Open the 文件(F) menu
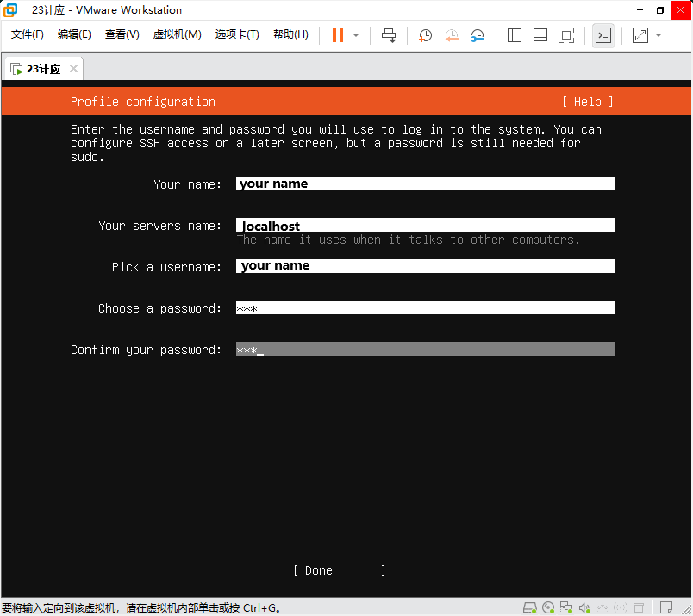Image resolution: width=693 pixels, height=616 pixels. (x=28, y=34)
